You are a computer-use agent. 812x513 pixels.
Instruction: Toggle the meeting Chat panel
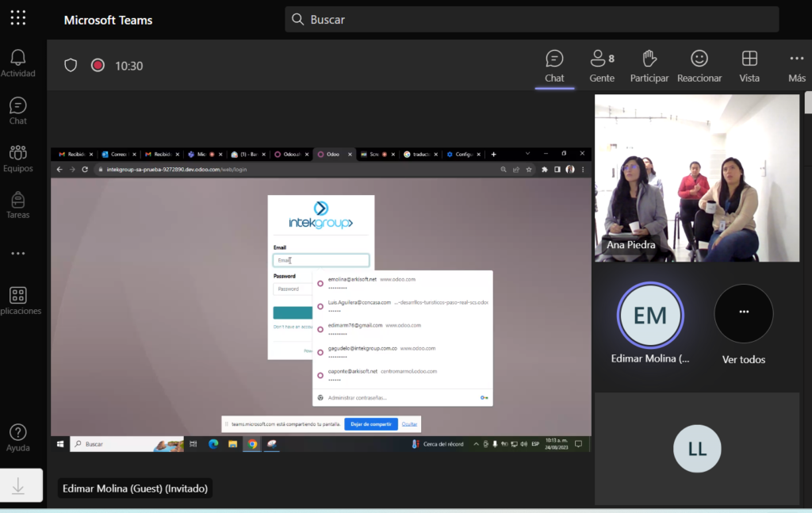pos(554,67)
